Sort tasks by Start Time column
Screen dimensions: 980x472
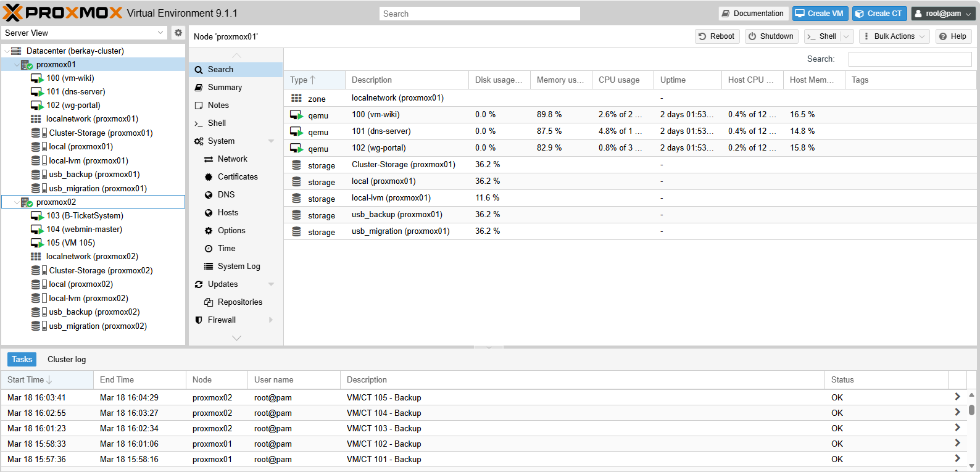tap(26, 380)
